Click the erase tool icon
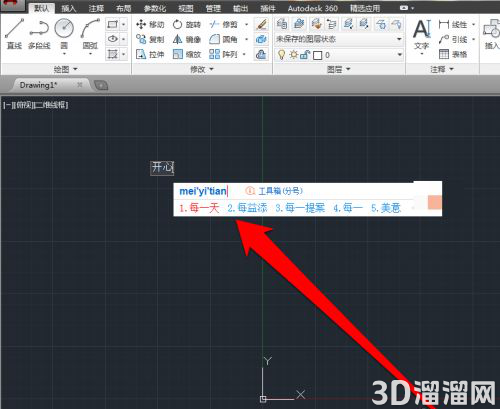Viewport: 500px width, 409px height. coord(261,24)
